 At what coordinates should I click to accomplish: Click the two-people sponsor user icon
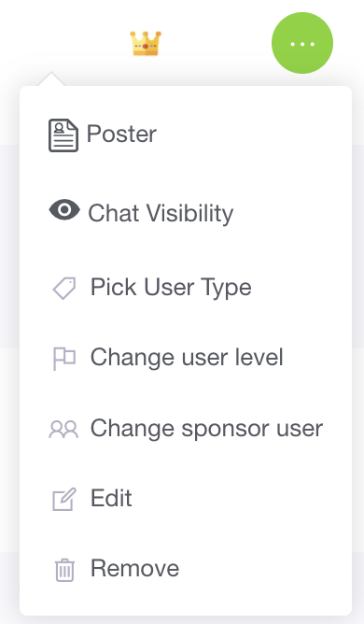[x=63, y=430]
